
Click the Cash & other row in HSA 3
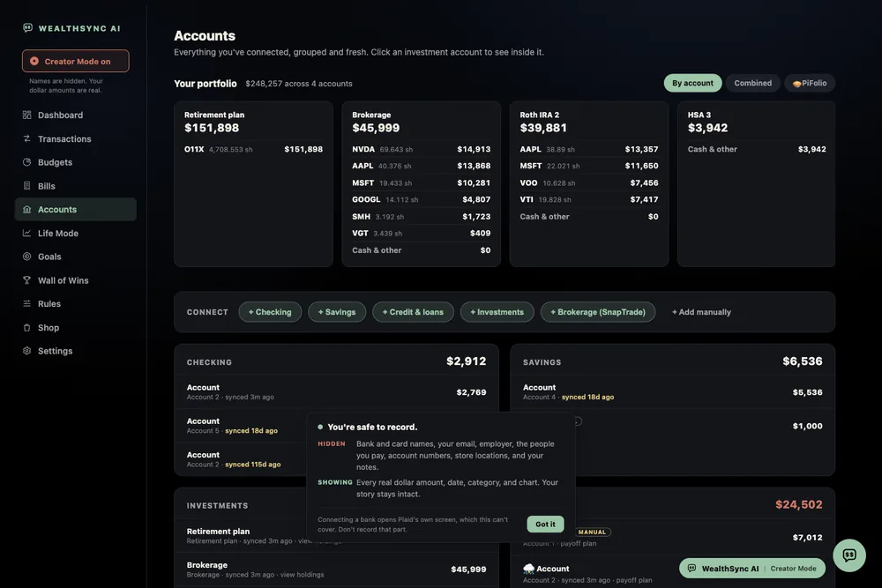point(757,149)
